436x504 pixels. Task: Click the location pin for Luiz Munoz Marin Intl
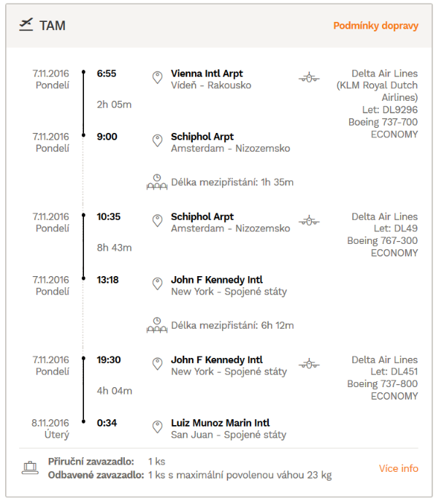click(x=157, y=427)
